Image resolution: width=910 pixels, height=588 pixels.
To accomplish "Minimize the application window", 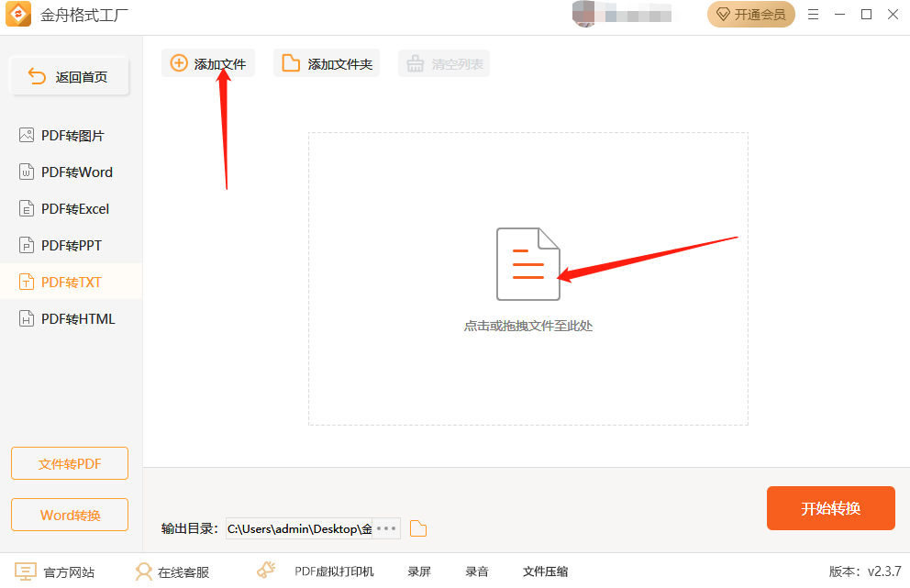I will 839,15.
